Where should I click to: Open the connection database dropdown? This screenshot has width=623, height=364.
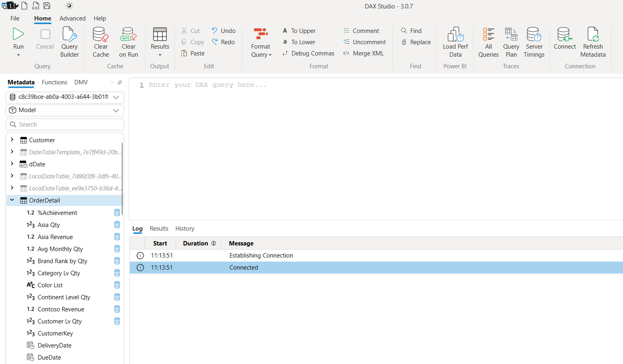[116, 97]
